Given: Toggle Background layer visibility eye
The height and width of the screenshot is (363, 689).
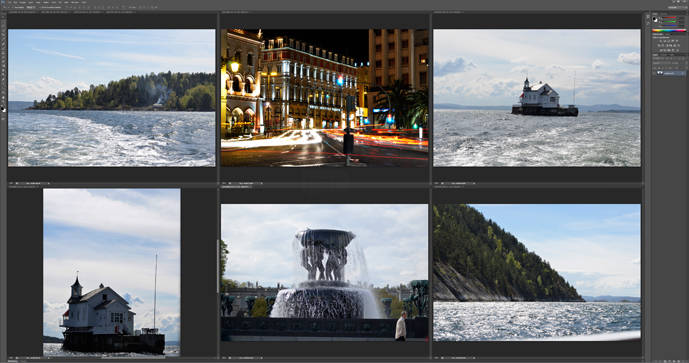Looking at the screenshot, I should pos(654,73).
